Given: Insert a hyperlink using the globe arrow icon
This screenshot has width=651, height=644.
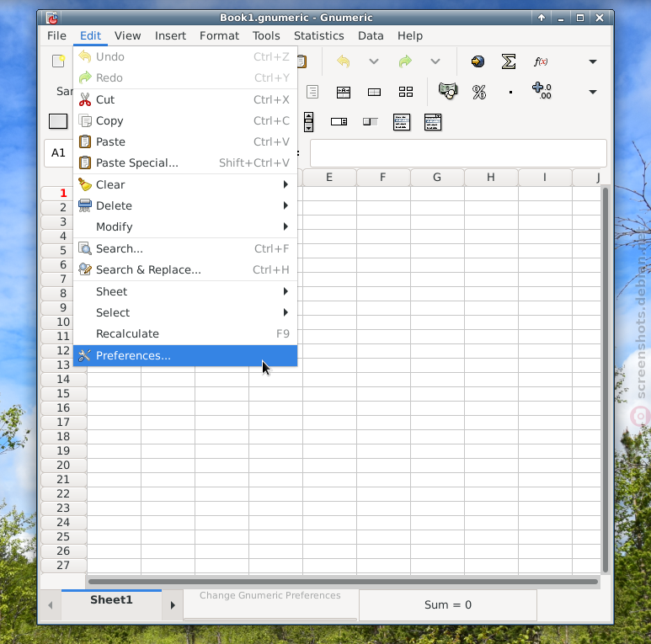Looking at the screenshot, I should [478, 61].
